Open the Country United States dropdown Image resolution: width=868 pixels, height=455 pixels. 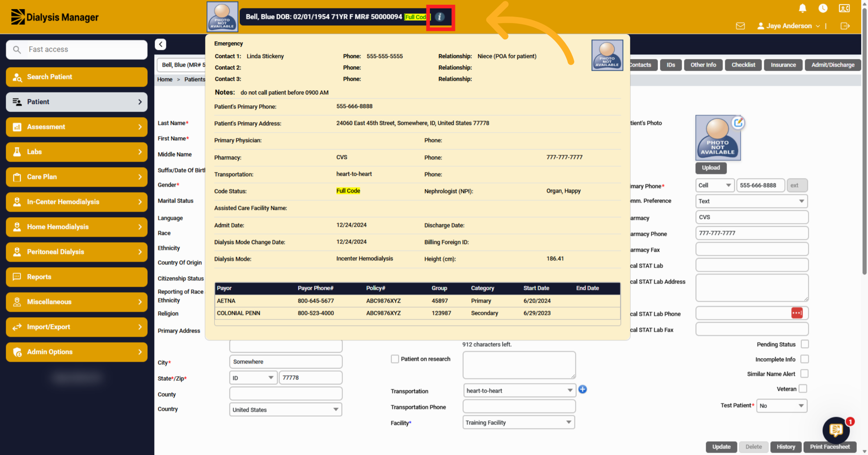coord(286,410)
